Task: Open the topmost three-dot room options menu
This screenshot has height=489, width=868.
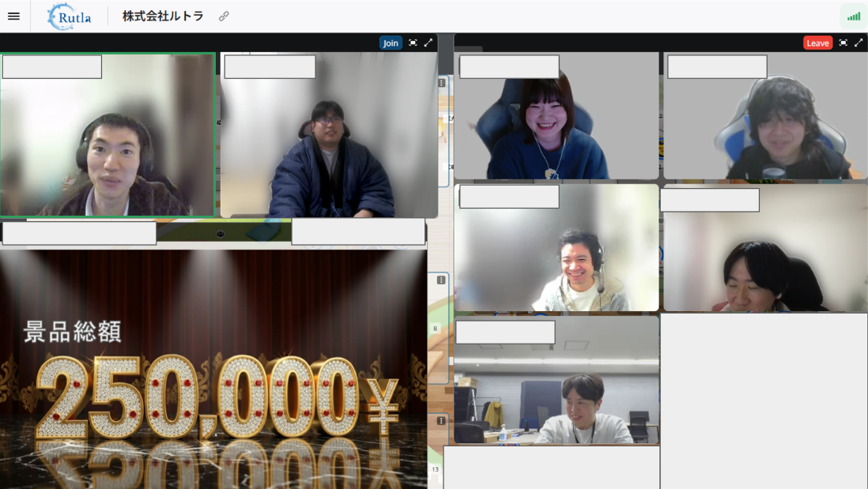Action: coord(441,83)
